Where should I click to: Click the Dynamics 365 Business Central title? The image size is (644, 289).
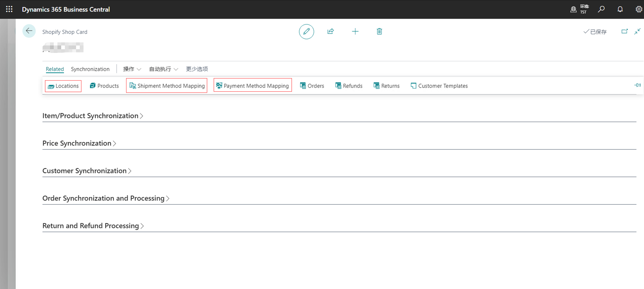[66, 9]
